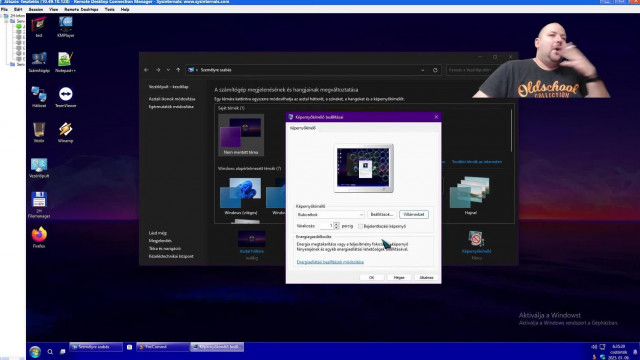Open the Energiaellátási beállítások módosítása link
This screenshot has height=360, width=640.
330,262
